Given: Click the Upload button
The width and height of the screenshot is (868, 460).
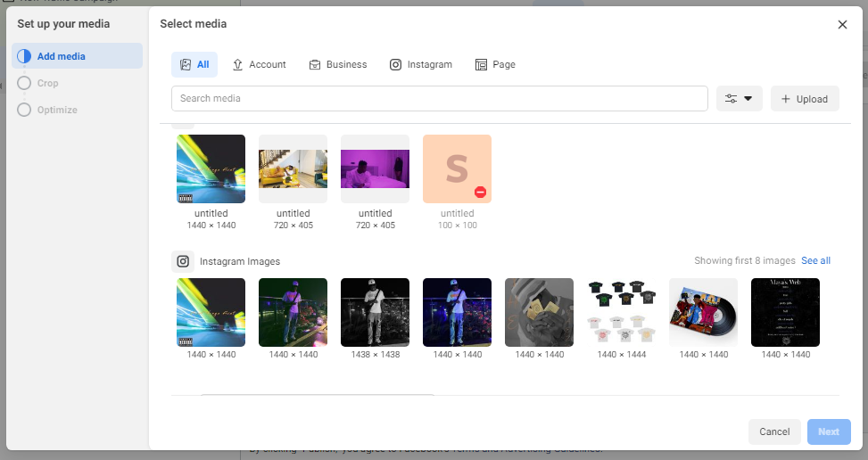Looking at the screenshot, I should pos(805,98).
